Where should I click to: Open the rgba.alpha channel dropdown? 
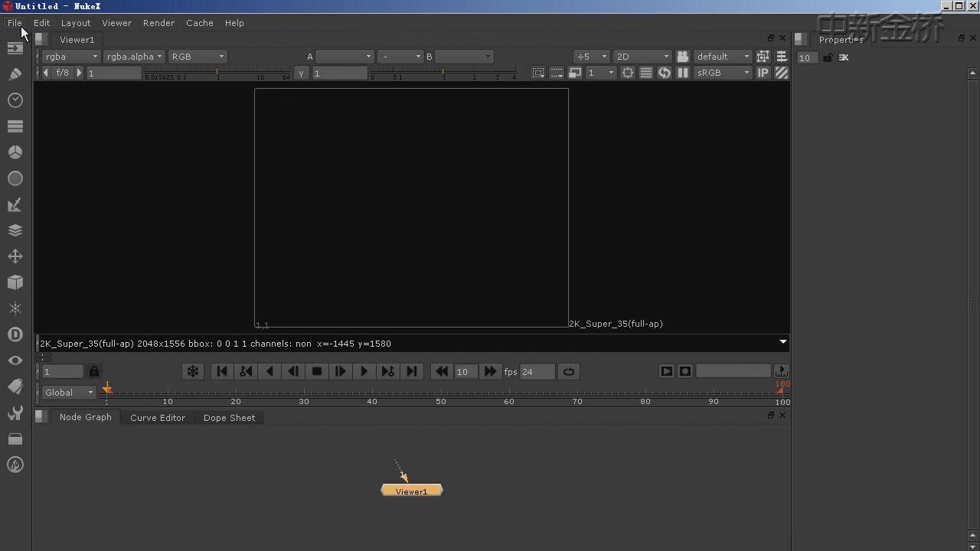tap(134, 57)
